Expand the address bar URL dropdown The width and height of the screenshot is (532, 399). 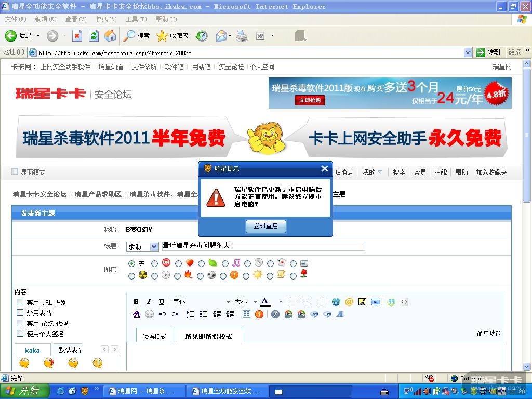coord(468,52)
